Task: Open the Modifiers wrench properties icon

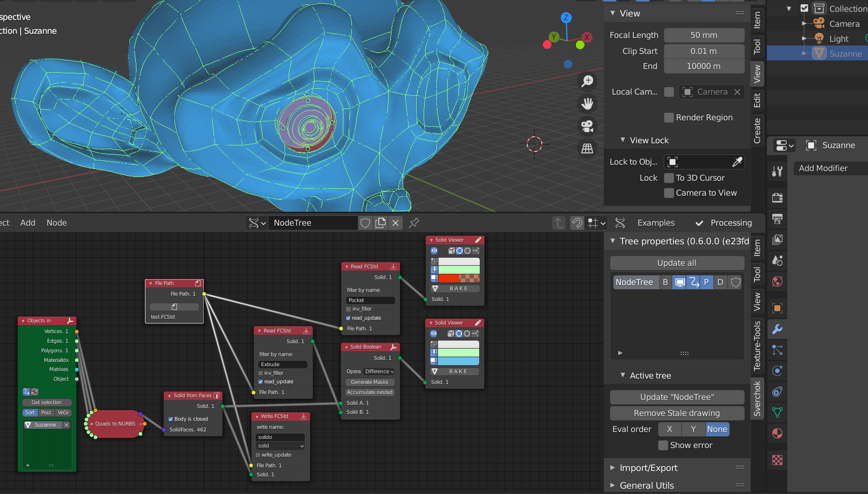Action: 777,329
